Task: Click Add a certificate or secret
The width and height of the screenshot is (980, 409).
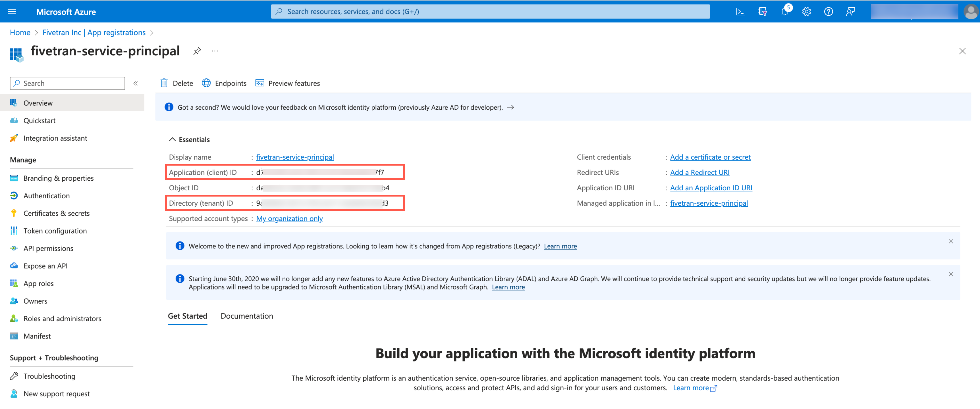Action: pyautogui.click(x=710, y=157)
